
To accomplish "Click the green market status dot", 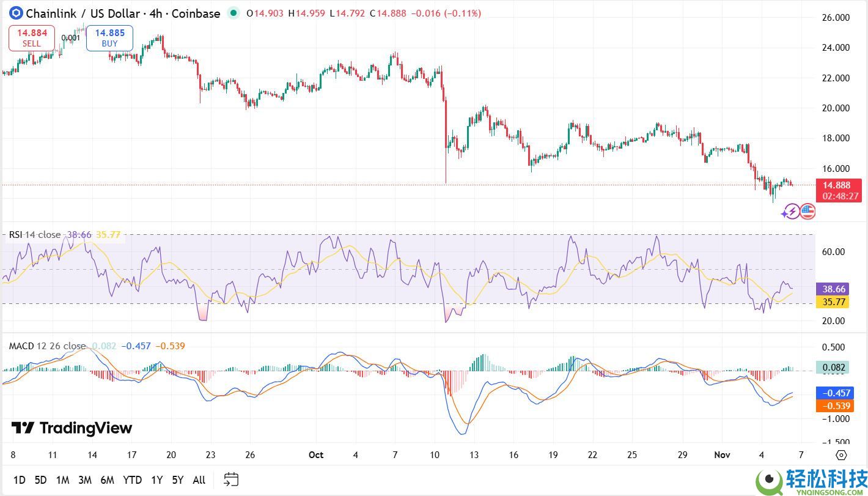I will pyautogui.click(x=233, y=13).
